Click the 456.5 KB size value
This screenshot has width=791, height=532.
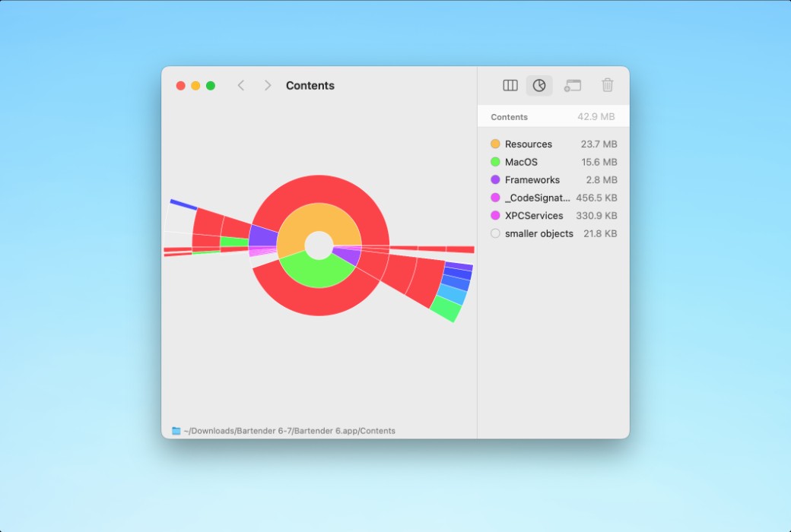tap(596, 198)
